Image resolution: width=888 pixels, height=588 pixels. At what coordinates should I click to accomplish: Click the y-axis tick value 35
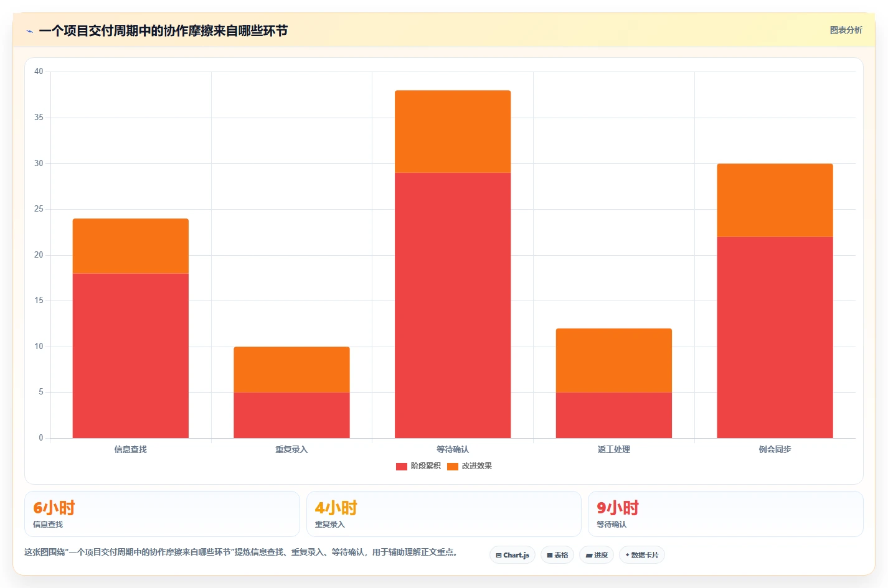pyautogui.click(x=39, y=118)
